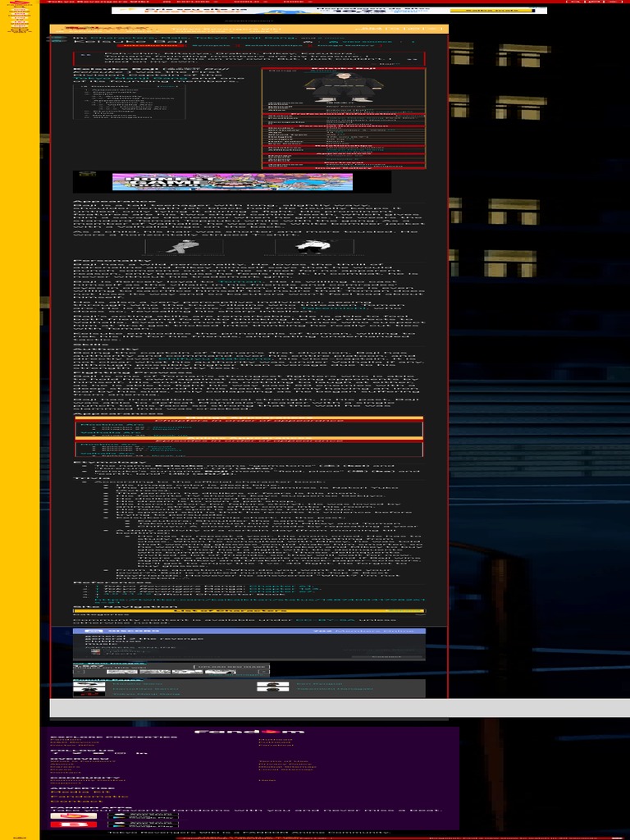Follow the Takemichi link in Personality section

click(335, 308)
